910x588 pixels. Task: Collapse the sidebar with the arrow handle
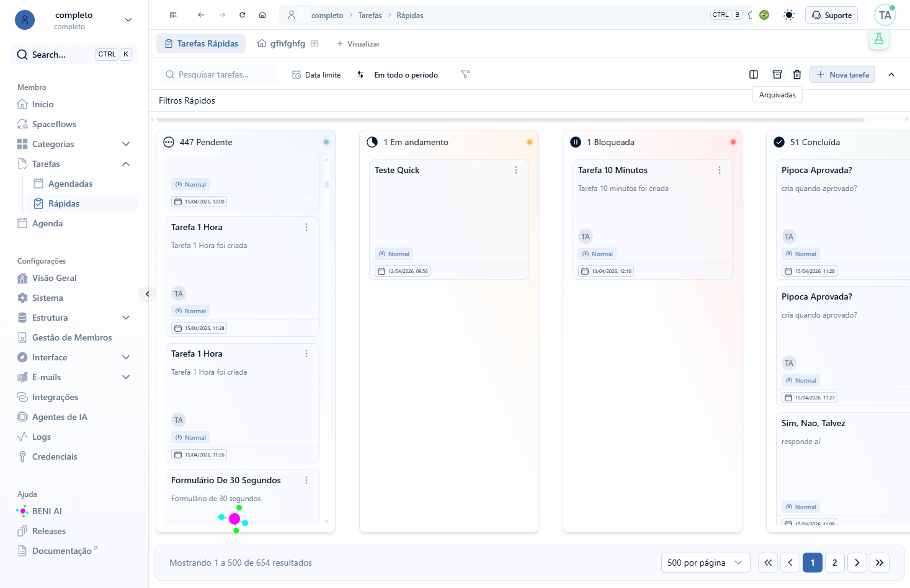[x=148, y=294]
